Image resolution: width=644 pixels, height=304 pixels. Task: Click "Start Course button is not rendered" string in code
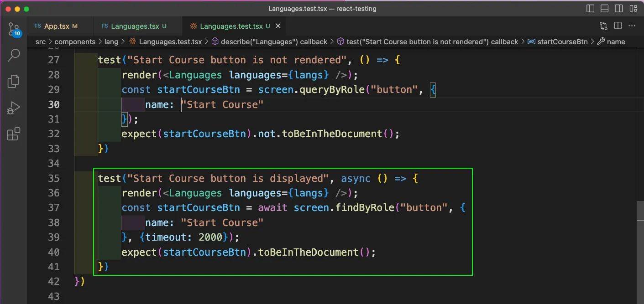(x=237, y=60)
